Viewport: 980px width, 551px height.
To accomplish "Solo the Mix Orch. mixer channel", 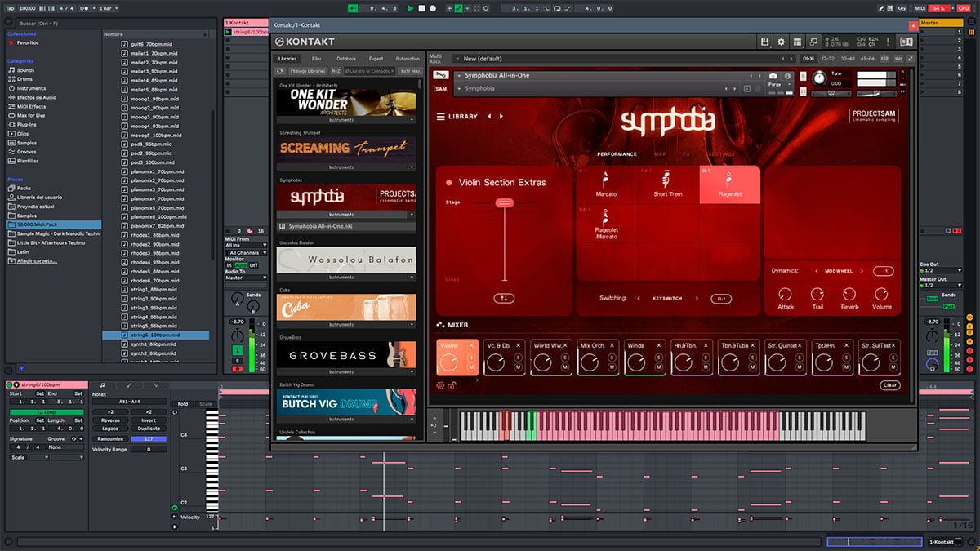I will tap(613, 359).
